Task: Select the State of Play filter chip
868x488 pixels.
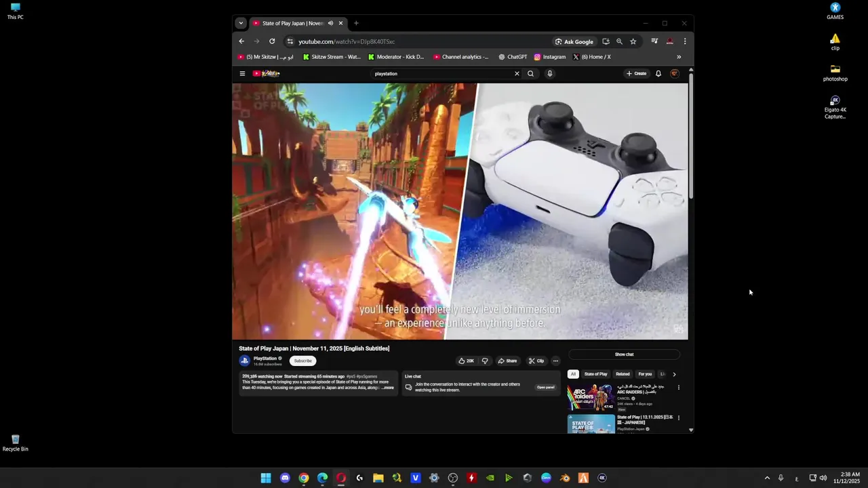Action: click(595, 374)
